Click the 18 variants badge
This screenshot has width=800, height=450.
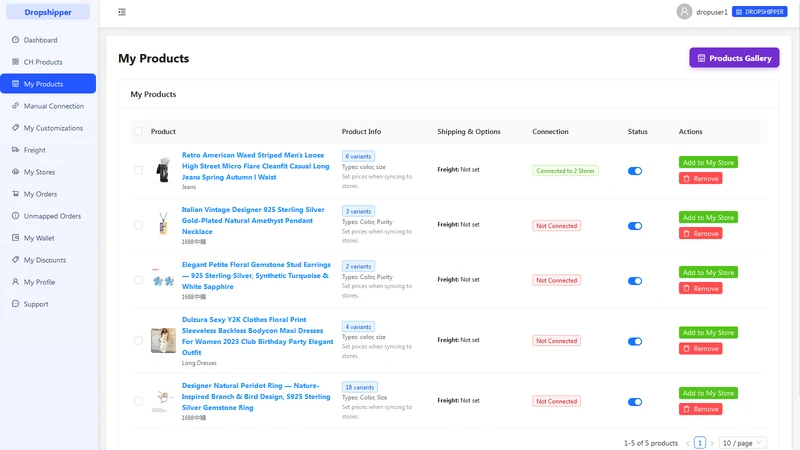coord(360,387)
